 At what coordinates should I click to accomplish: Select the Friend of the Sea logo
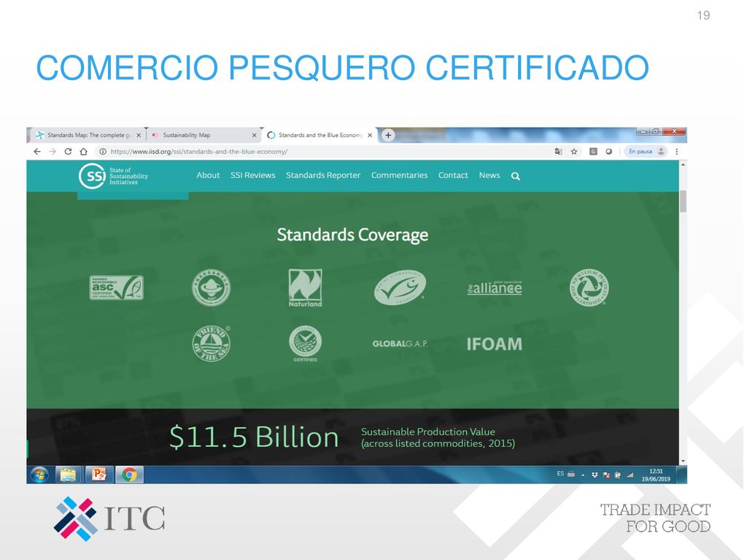tap(211, 343)
